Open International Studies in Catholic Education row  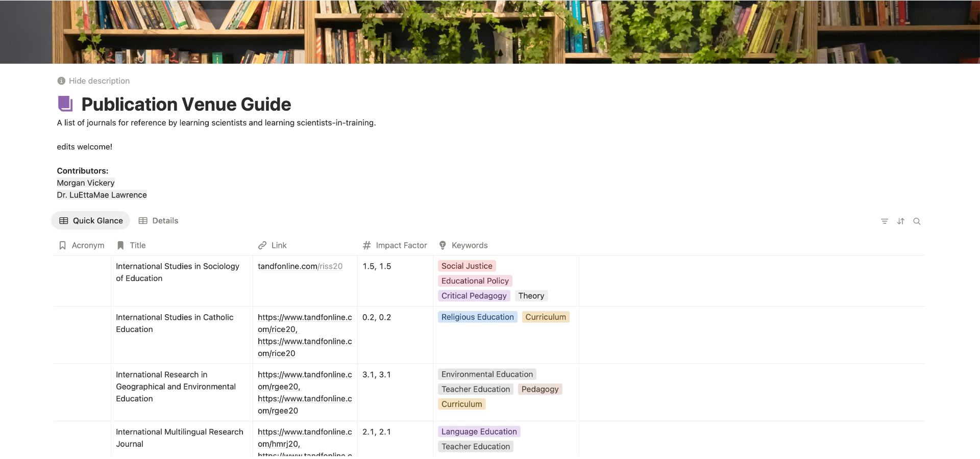tap(175, 323)
